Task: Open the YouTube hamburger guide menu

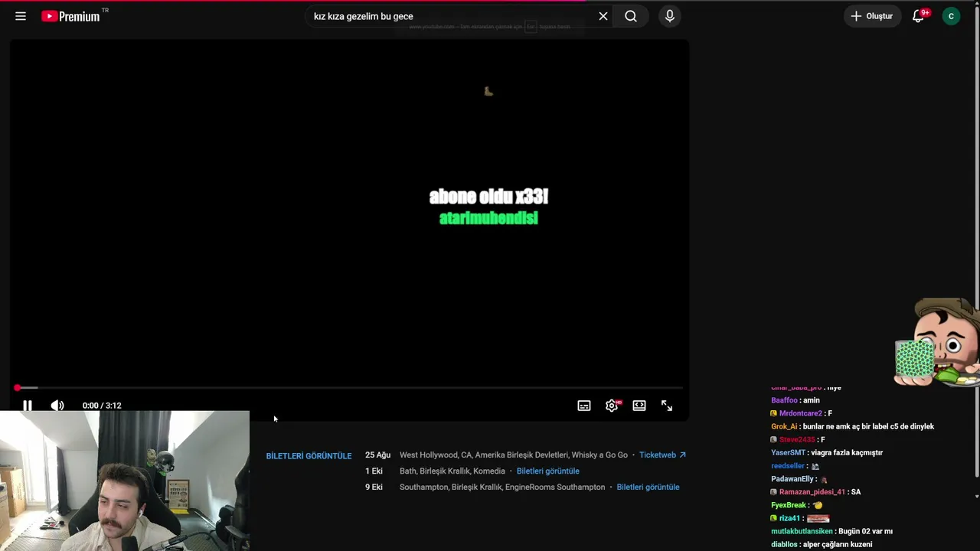Action: point(21,16)
